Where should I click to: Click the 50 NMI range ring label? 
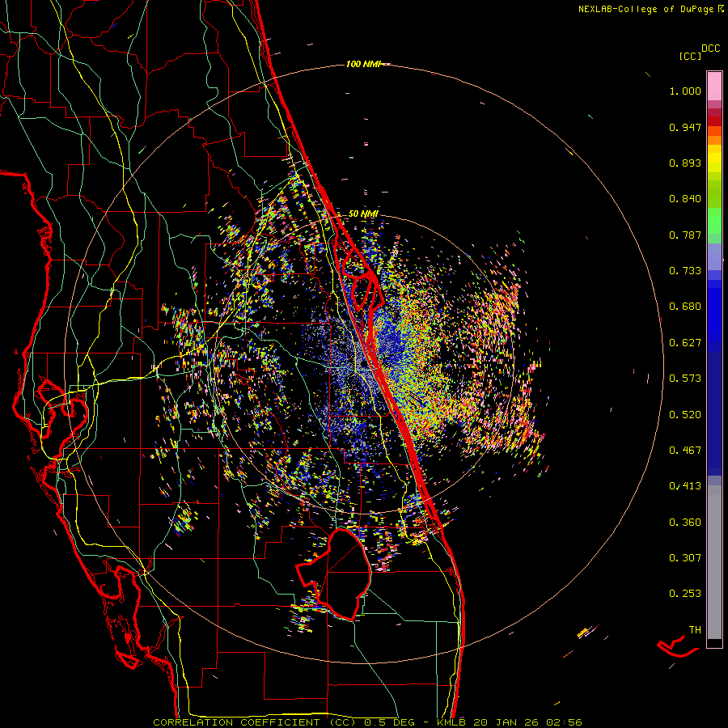363,214
